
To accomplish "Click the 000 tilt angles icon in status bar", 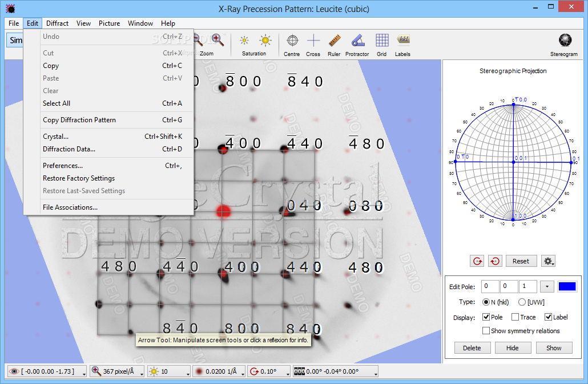I will pos(299,371).
